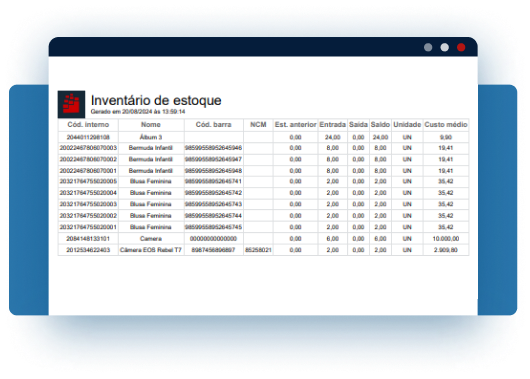Select the 'Unidade' column header
The height and width of the screenshot is (379, 530).
pyautogui.click(x=407, y=125)
